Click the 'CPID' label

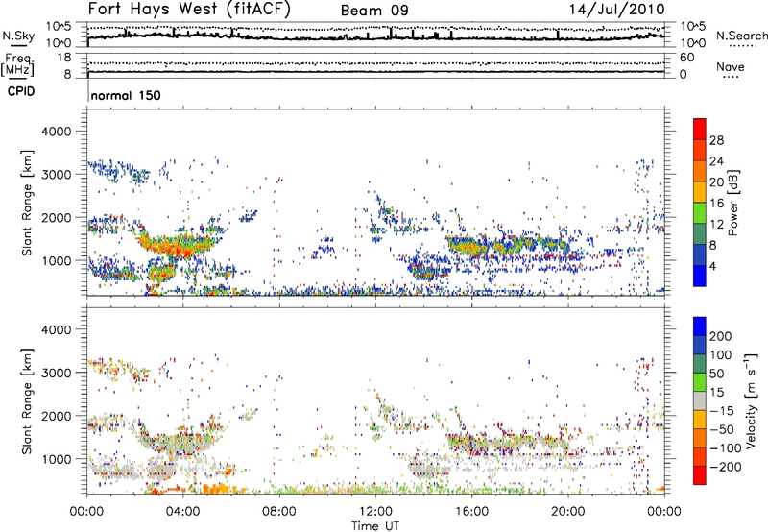pyautogui.click(x=21, y=91)
